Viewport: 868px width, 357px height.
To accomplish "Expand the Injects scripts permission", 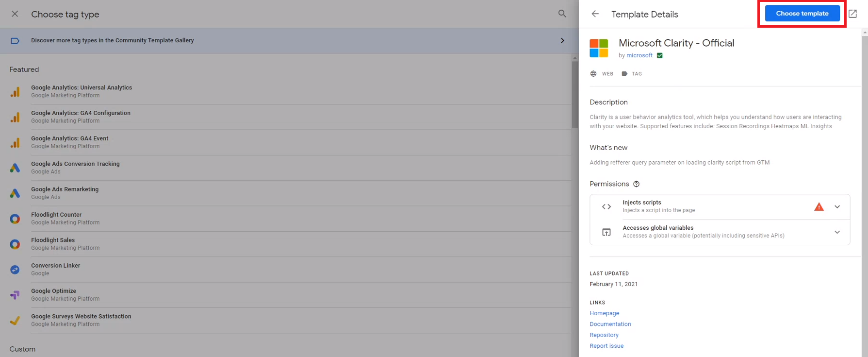I will click(x=837, y=207).
